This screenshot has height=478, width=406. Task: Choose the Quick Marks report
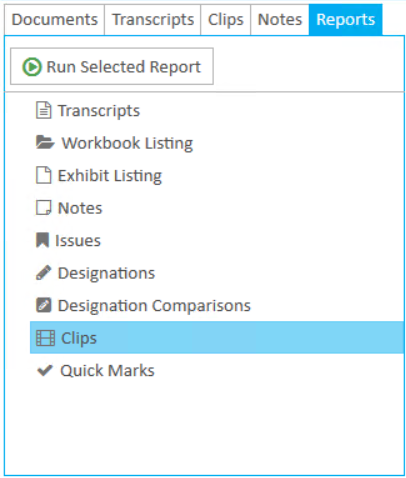click(217, 371)
